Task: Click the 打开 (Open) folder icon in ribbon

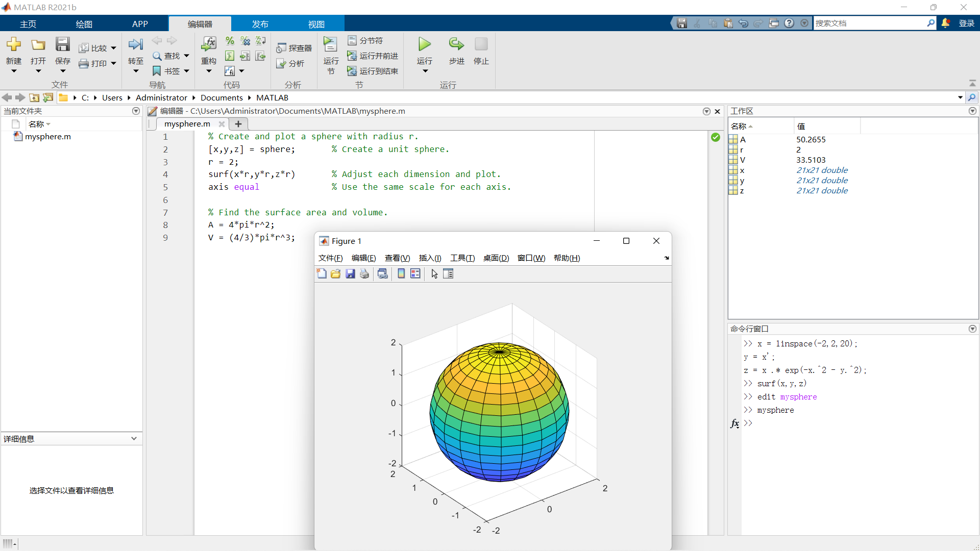Action: tap(38, 44)
